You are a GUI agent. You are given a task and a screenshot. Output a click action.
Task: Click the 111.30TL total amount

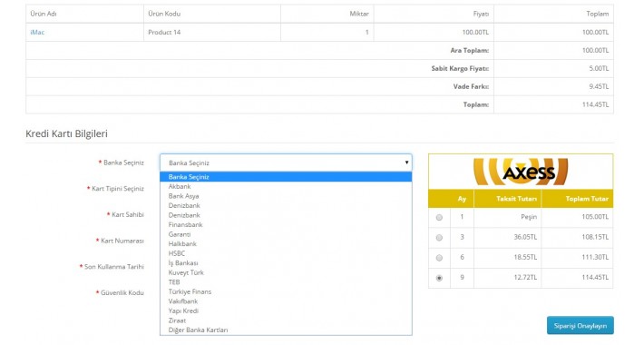(595, 257)
